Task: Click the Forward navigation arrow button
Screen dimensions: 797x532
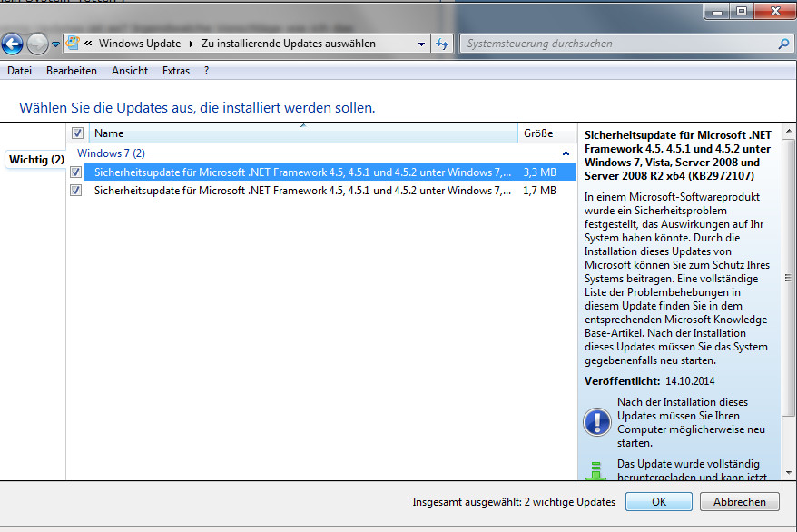Action: [x=37, y=44]
